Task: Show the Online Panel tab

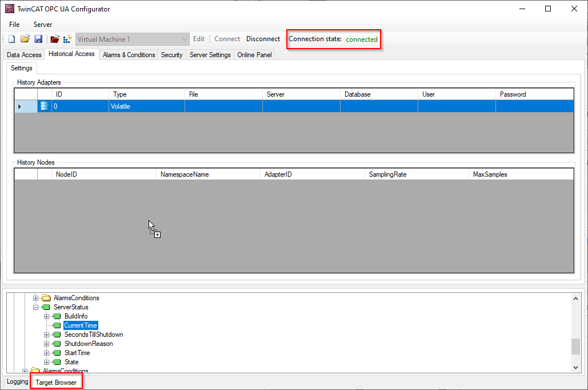Action: (254, 55)
